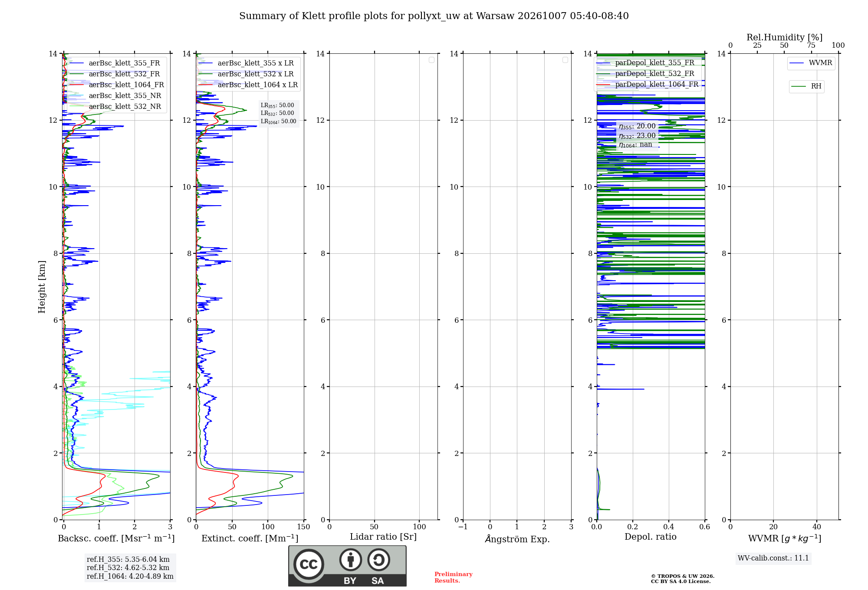Click the plot title Summary of Klett profile
The image size is (868, 590).
point(434,16)
